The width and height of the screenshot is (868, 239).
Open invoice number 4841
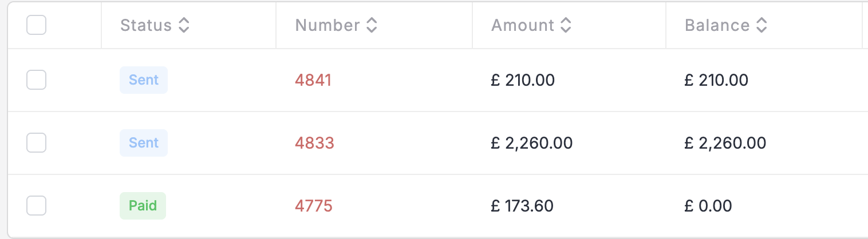[313, 80]
